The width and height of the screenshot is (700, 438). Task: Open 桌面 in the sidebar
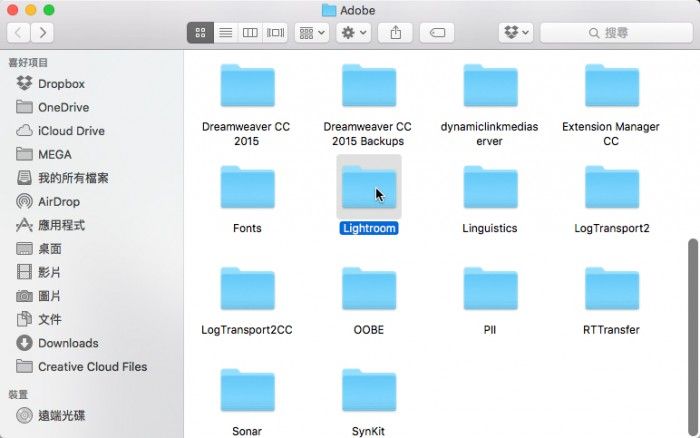(39, 249)
